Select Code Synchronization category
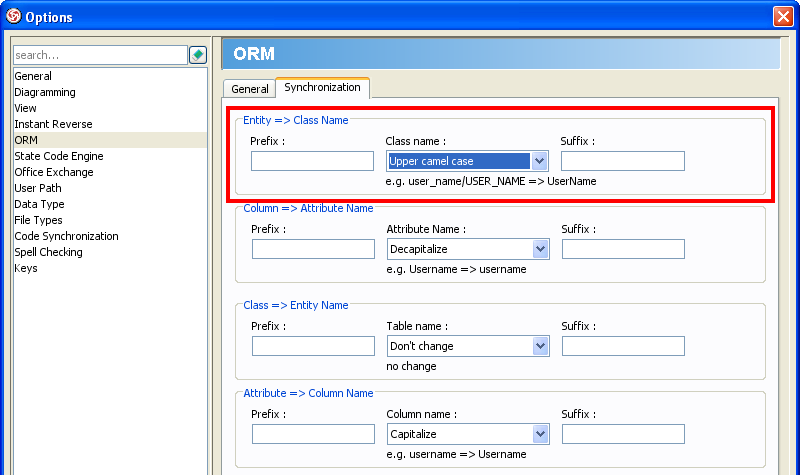This screenshot has width=800, height=475. pos(110,236)
